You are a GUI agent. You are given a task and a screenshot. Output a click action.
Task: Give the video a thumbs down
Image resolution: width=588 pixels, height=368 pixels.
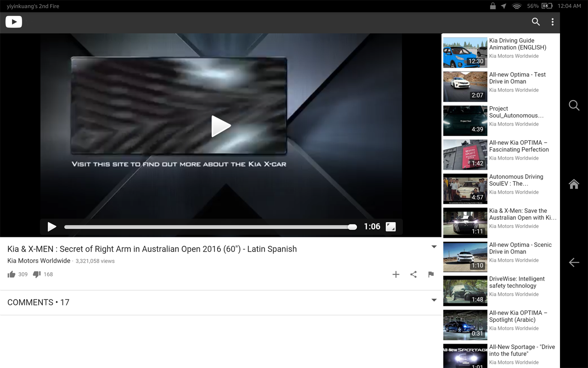pos(36,274)
